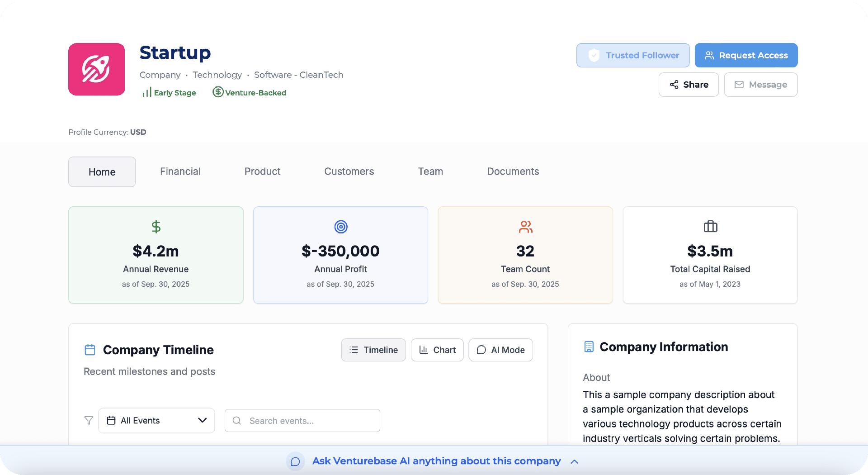The height and width of the screenshot is (475, 868).
Task: Open the All Events dropdown
Action: [156, 420]
